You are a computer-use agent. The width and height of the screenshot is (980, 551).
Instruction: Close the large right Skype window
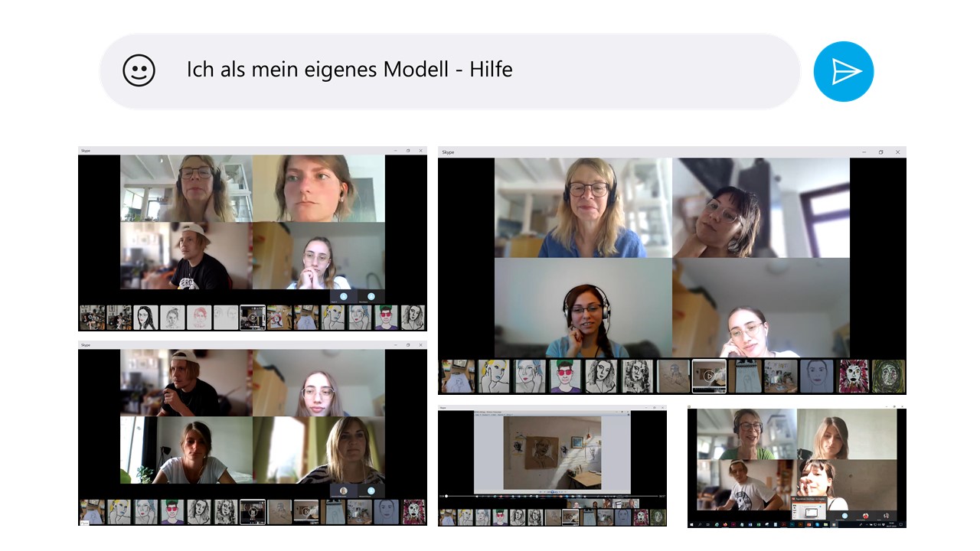pos(897,152)
